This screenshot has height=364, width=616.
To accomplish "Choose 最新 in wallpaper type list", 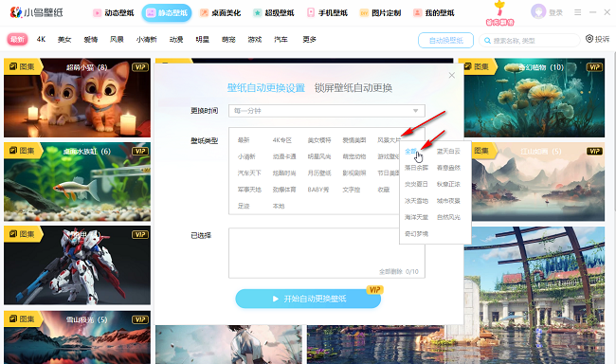I will click(x=244, y=140).
